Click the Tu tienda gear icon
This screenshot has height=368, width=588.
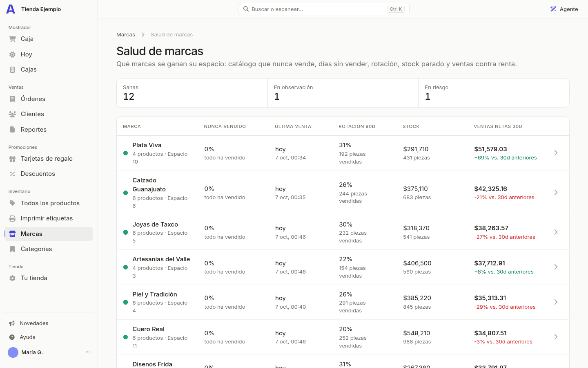(x=12, y=278)
